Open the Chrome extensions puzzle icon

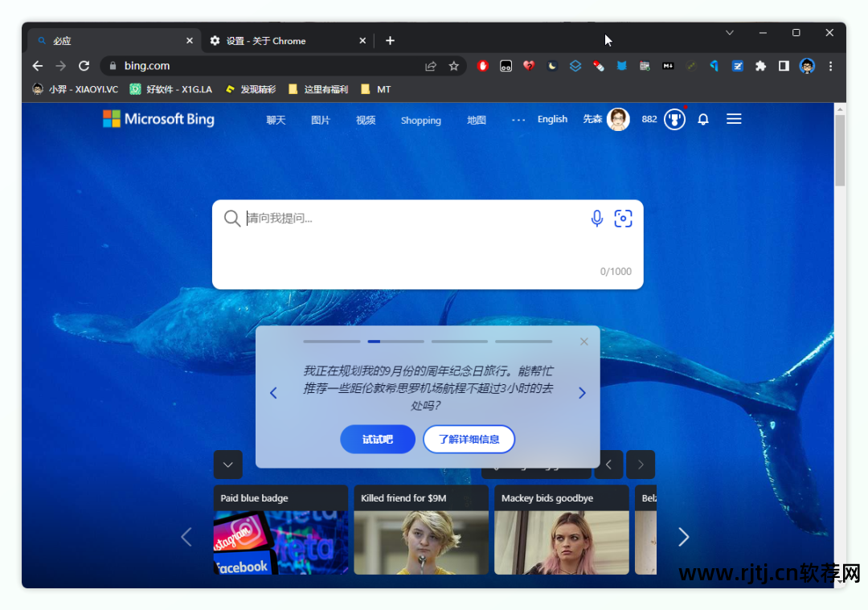coord(760,66)
